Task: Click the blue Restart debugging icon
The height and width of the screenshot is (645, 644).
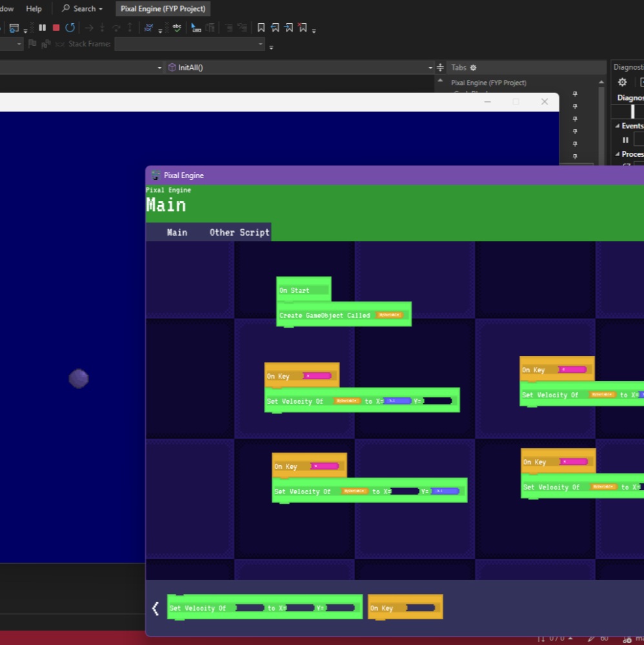Action: (70, 28)
